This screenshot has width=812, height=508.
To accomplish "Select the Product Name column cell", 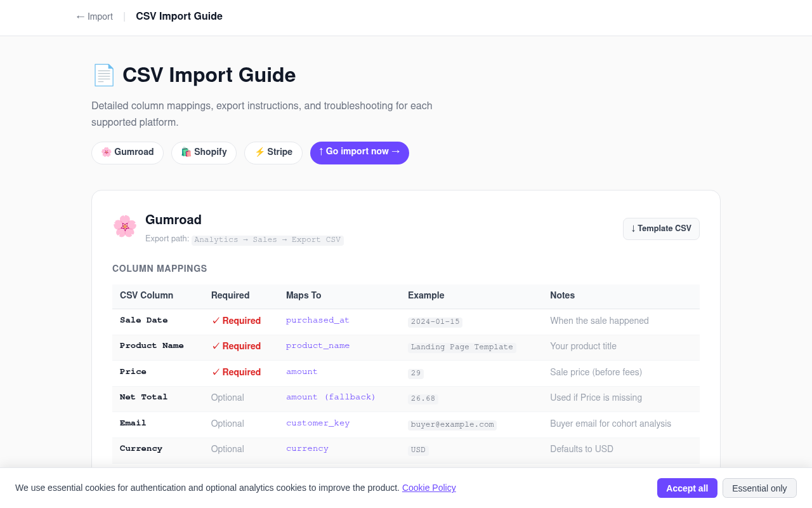I will (x=152, y=346).
